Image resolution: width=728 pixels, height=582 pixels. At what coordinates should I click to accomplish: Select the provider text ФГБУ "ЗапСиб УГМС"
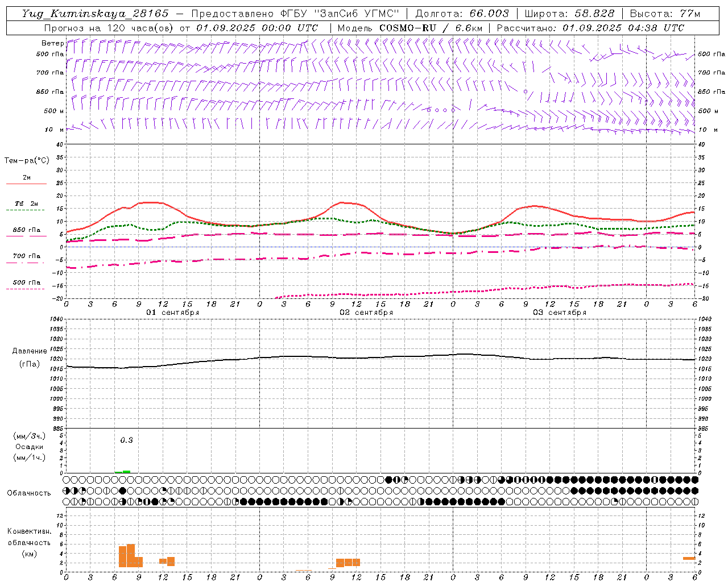tap(340, 14)
